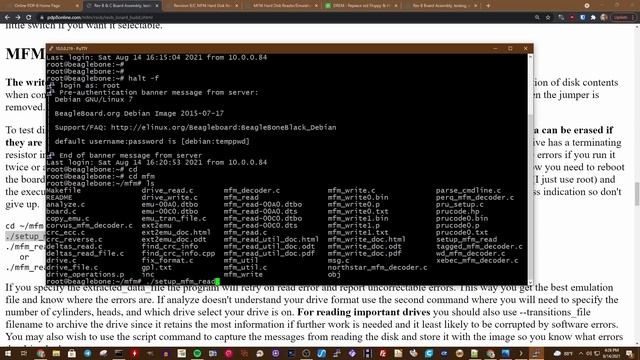This screenshot has width=640, height=360.
Task: Expand the taskbar overflow chevron
Action: pos(521,353)
